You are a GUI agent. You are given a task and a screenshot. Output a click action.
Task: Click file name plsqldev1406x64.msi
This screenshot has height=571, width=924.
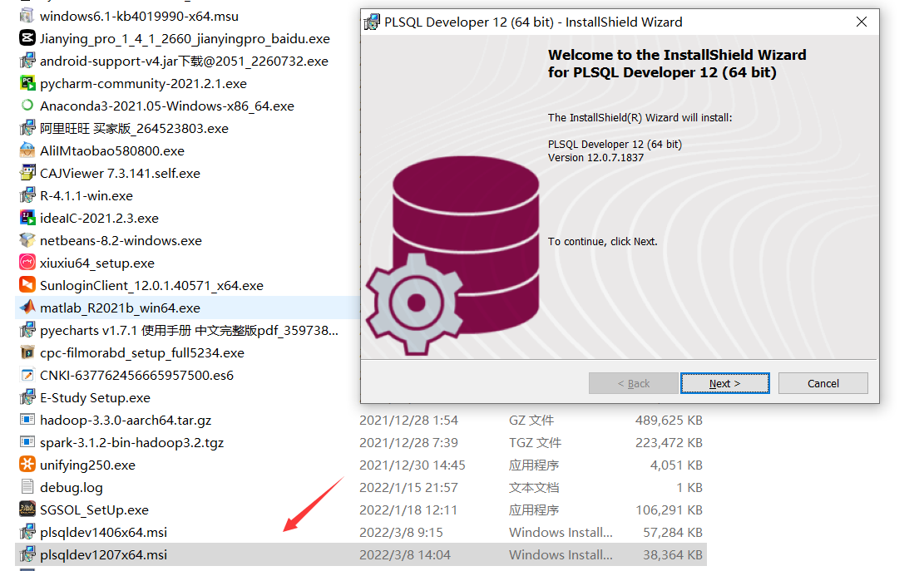[x=103, y=532]
